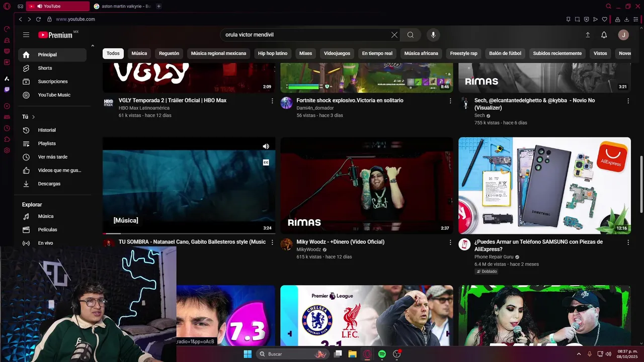The width and height of the screenshot is (644, 362).
Task: Open HBO Max Latinoamérica channel link
Action: (144, 108)
